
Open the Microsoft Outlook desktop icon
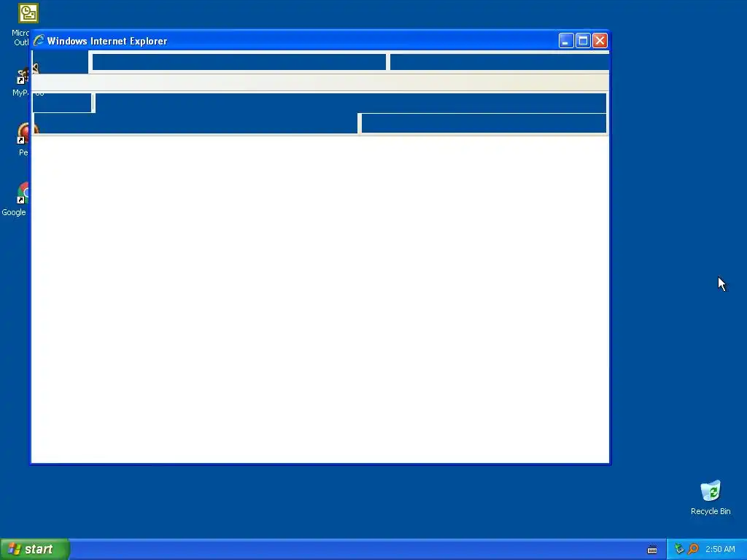(28, 13)
